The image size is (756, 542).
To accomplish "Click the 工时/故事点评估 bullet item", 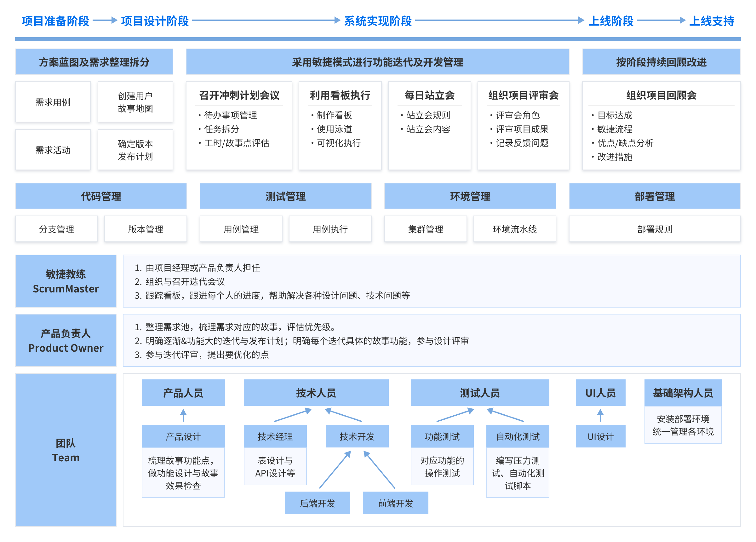I will (x=236, y=143).
